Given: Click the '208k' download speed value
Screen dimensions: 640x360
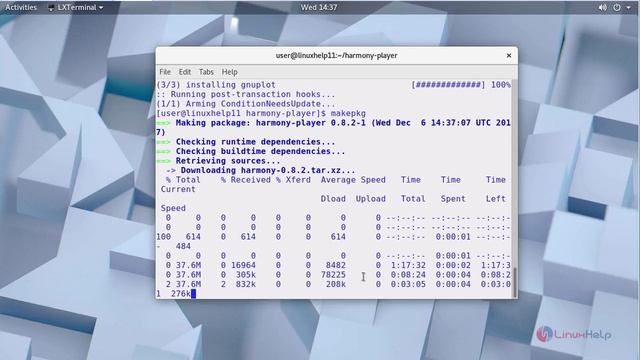Looking at the screenshot, I should (x=336, y=284).
